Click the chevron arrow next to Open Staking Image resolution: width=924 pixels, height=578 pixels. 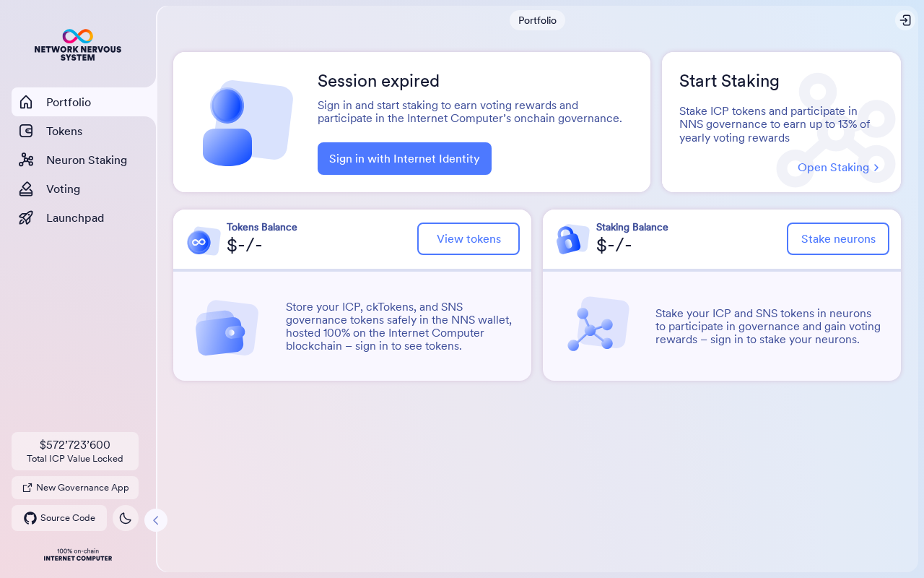876,168
